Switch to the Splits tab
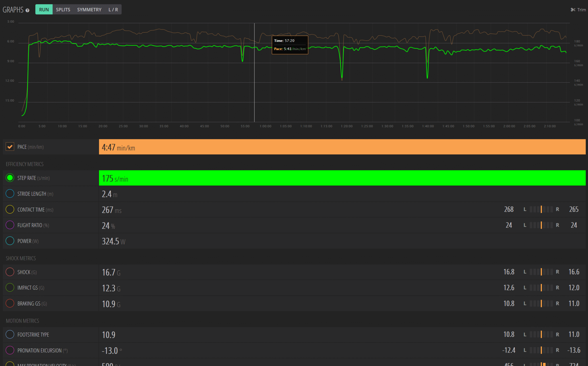 [x=63, y=9]
